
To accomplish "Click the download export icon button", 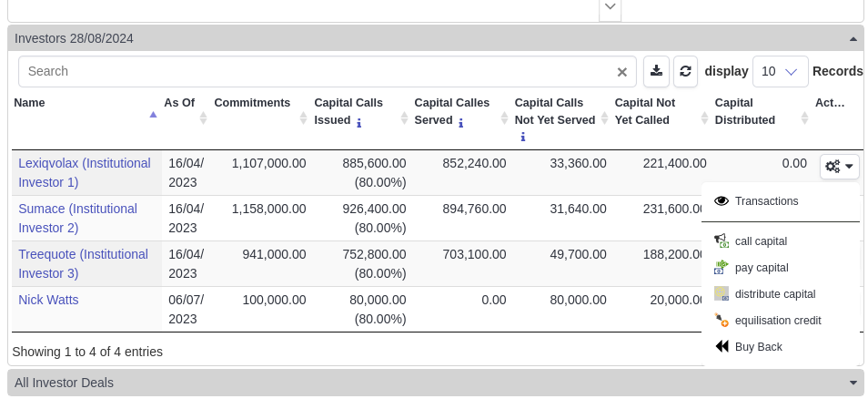I will [656, 71].
